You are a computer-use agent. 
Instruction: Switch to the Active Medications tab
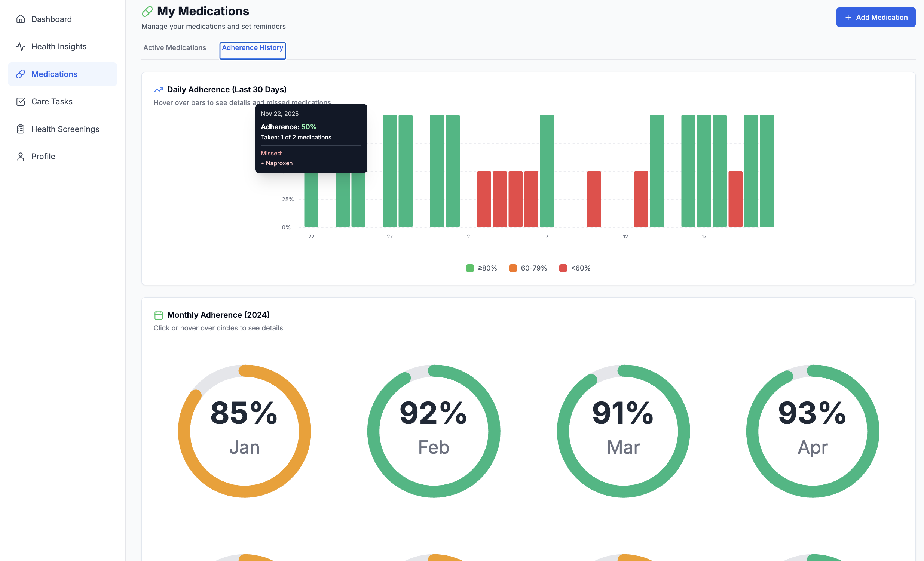[x=174, y=47]
